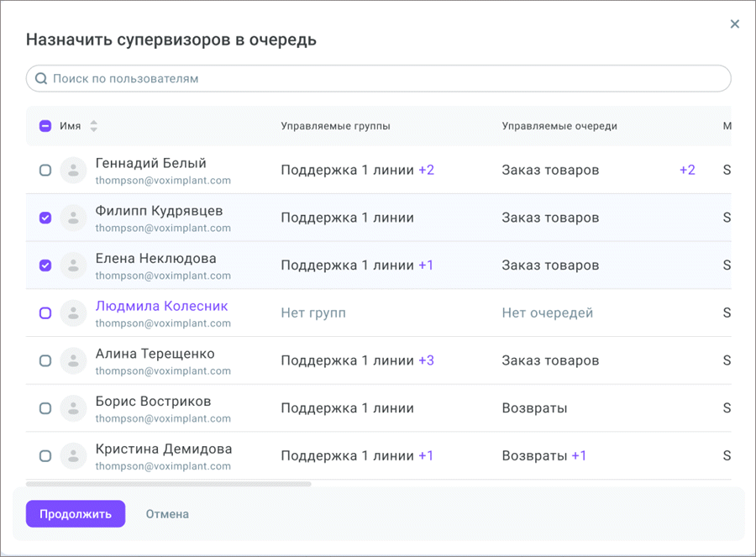Click name Филипп Кудрявцев
This screenshot has width=756, height=557.
[159, 211]
